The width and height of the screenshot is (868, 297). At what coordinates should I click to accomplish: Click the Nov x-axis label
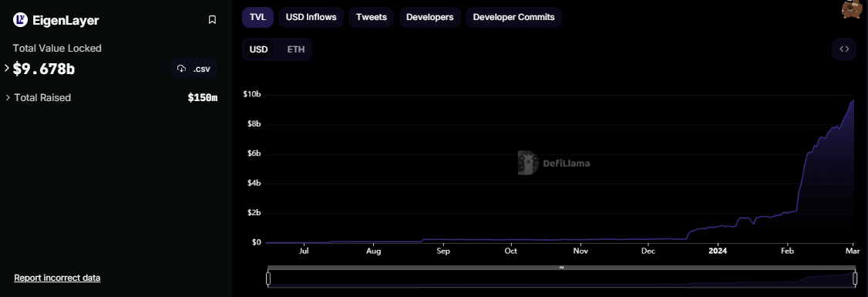580,251
